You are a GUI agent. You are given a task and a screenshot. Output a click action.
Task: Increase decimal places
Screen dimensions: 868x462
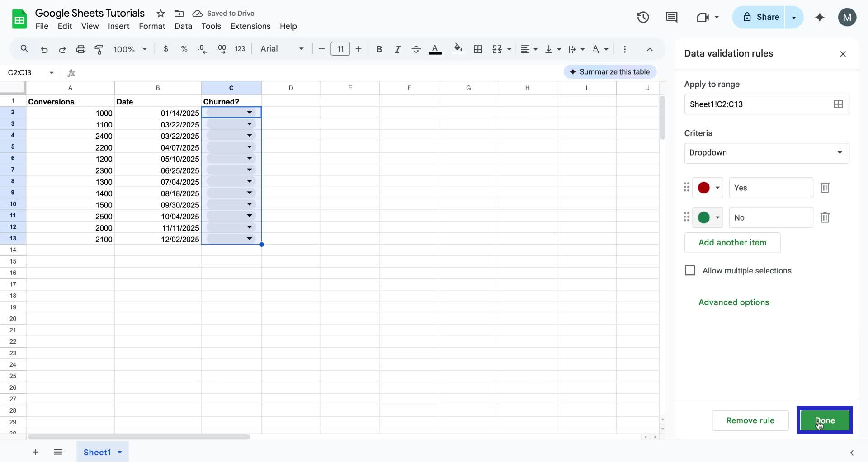221,49
